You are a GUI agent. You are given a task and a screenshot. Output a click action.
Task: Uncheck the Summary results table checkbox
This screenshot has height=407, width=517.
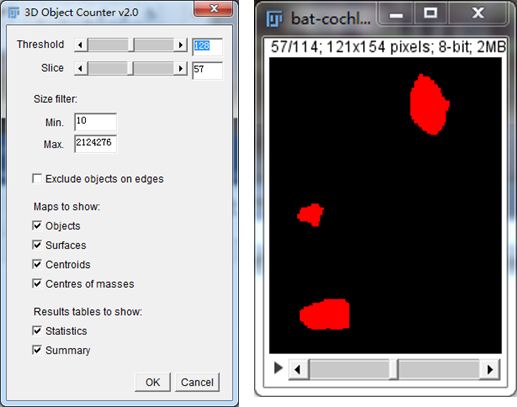click(x=37, y=350)
